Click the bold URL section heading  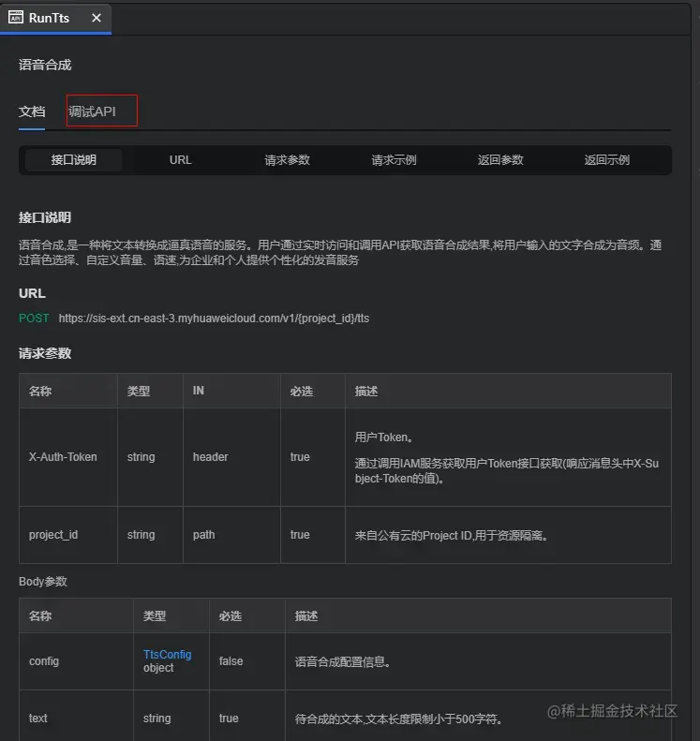[32, 293]
